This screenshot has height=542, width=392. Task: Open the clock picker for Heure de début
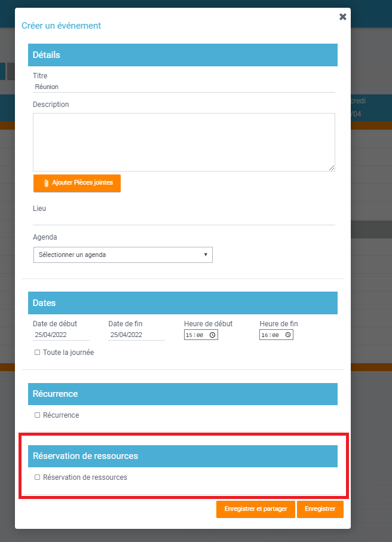point(213,335)
